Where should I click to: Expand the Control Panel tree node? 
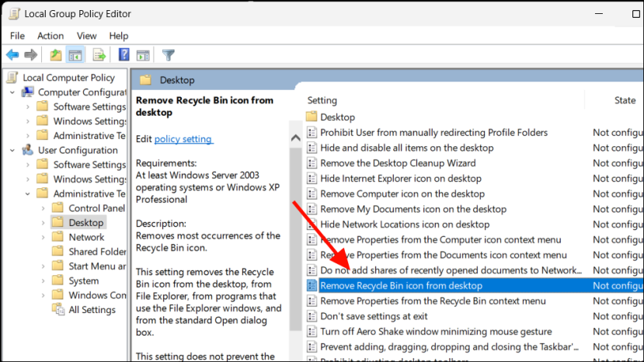pos(44,208)
